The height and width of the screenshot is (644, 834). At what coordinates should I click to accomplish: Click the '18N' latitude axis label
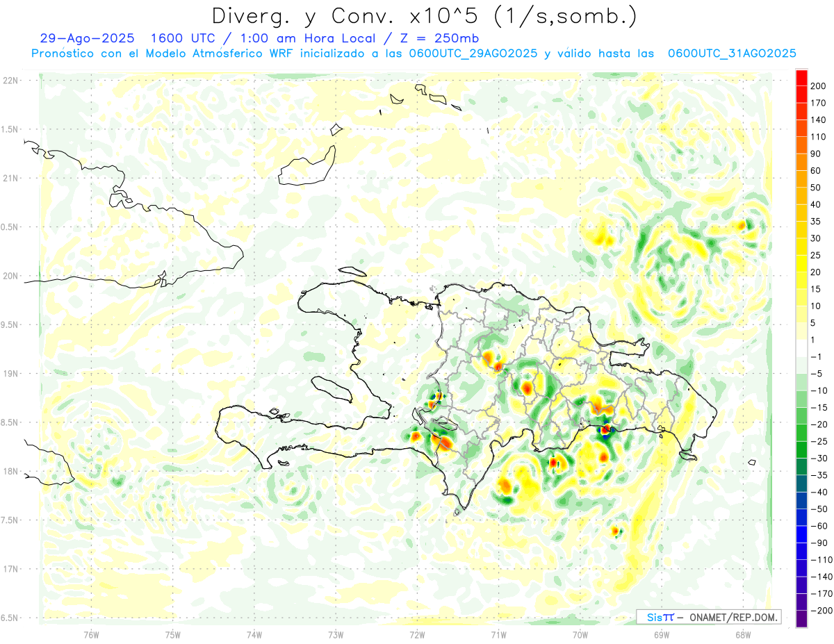click(10, 471)
